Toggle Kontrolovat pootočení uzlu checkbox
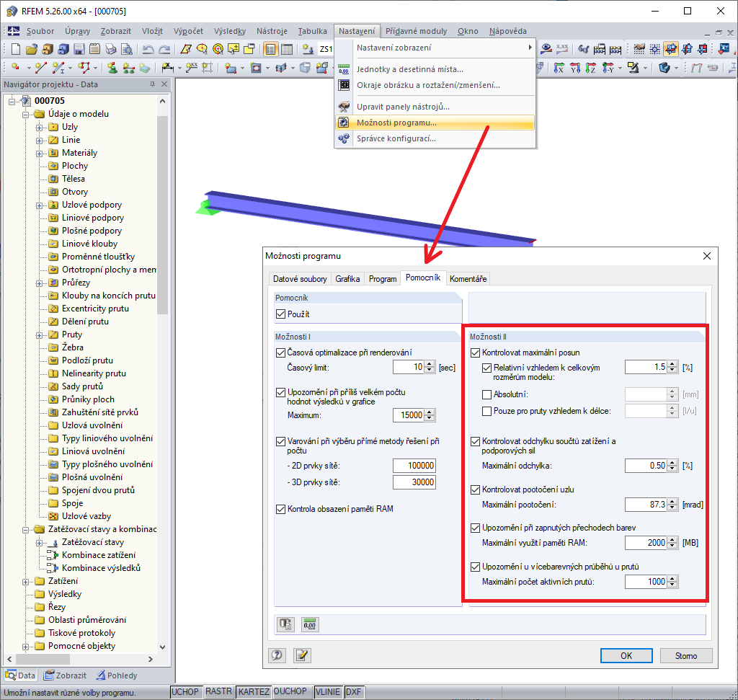Viewport: 738px width, 700px height. (x=476, y=489)
